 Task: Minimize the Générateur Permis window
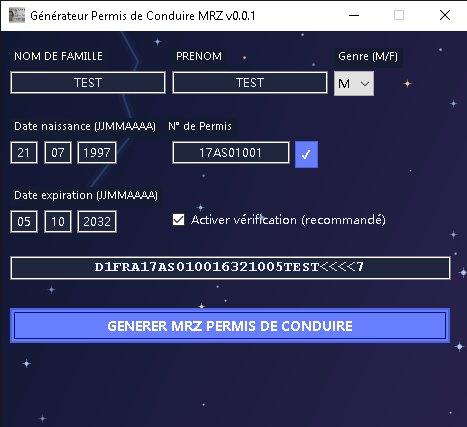tap(354, 15)
